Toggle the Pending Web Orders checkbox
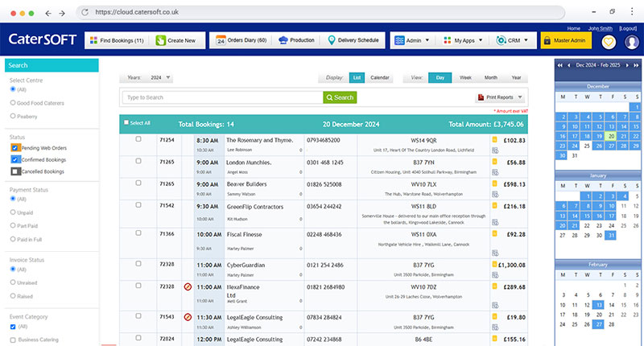Screen dimensions: 644x346 [x=15, y=148]
